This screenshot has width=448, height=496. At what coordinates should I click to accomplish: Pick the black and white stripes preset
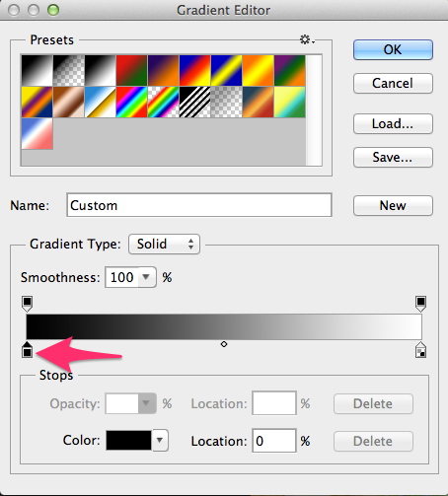[194, 102]
